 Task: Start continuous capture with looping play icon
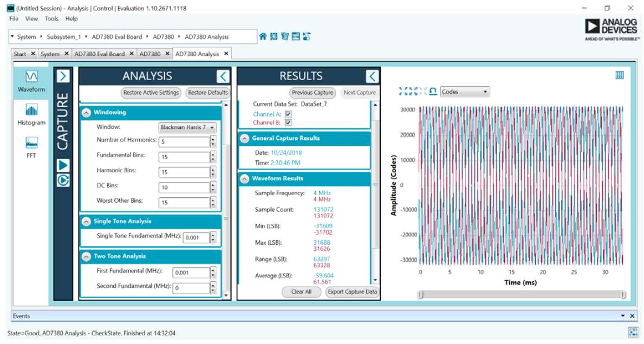click(63, 180)
